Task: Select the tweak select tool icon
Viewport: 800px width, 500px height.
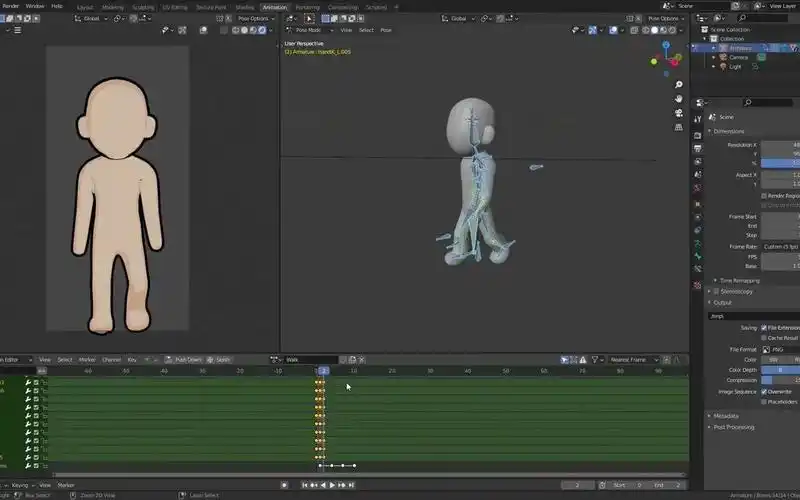Action: (309, 18)
